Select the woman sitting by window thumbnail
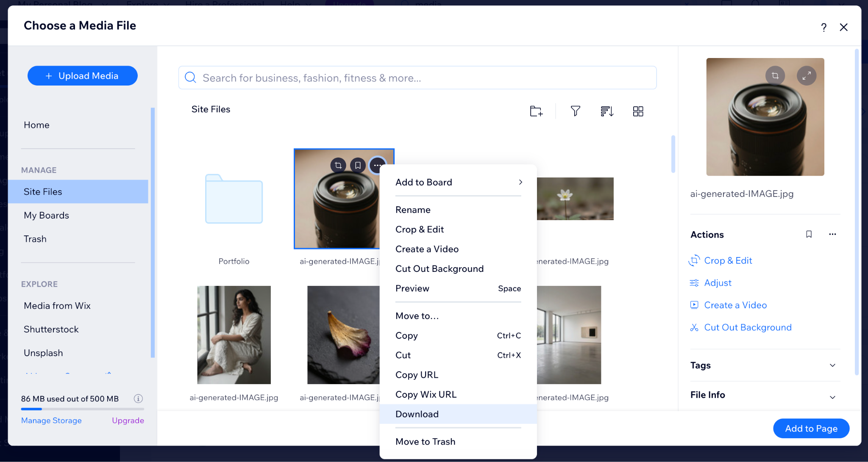The image size is (868, 462). point(234,335)
